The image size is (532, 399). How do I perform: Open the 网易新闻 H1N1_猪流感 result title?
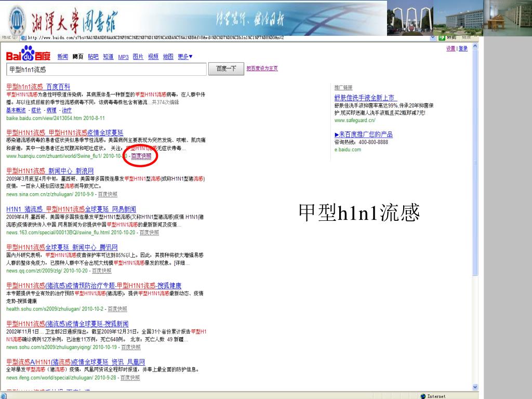point(71,209)
